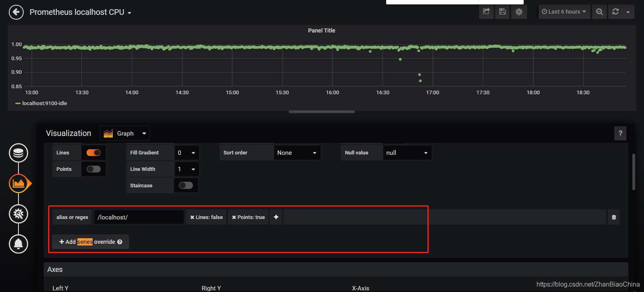Image resolution: width=644 pixels, height=292 pixels.
Task: Click the Panel Title header
Action: (322, 30)
